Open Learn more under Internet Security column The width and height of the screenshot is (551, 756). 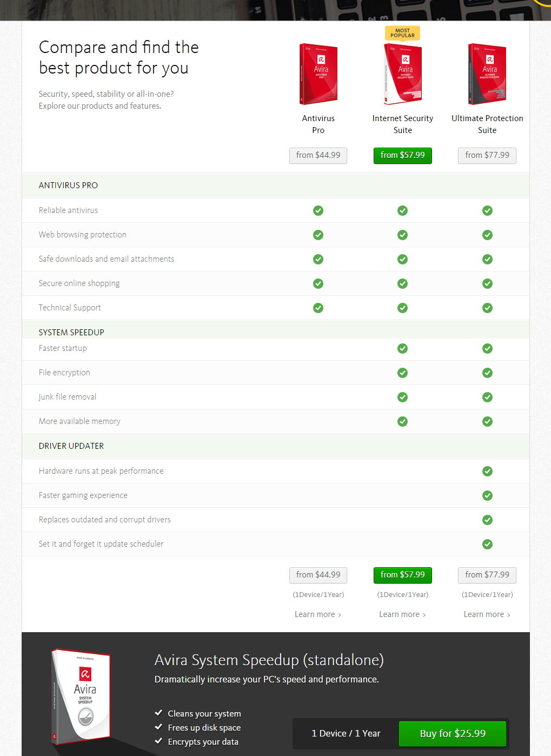pos(402,614)
